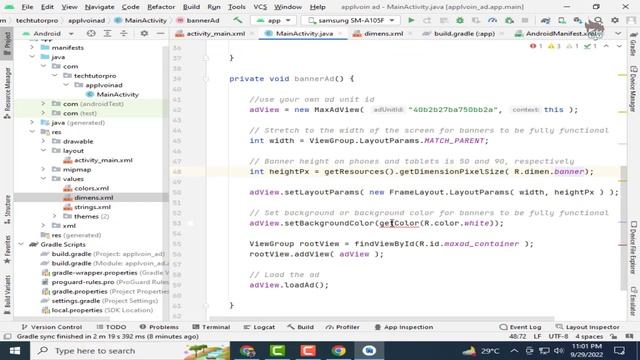Select dimens.xml in project tree

(x=93, y=198)
